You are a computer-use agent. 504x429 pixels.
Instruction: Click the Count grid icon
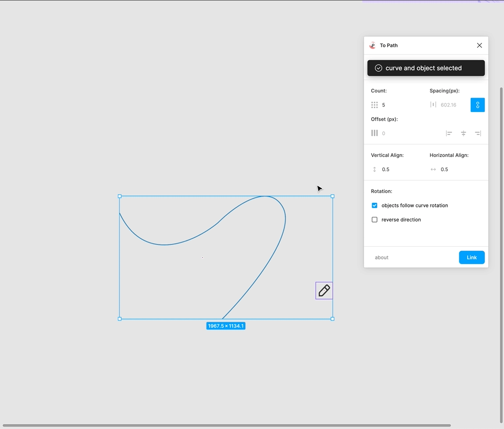point(374,105)
